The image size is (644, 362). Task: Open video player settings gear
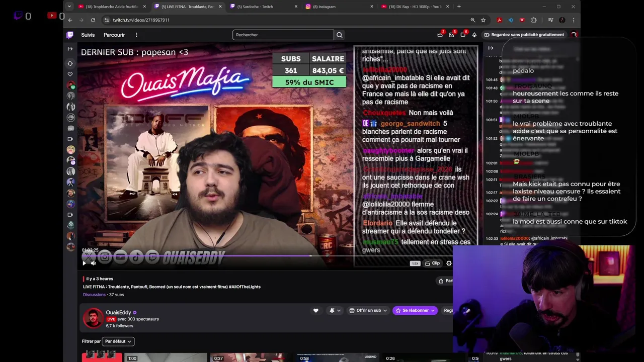tap(449, 263)
